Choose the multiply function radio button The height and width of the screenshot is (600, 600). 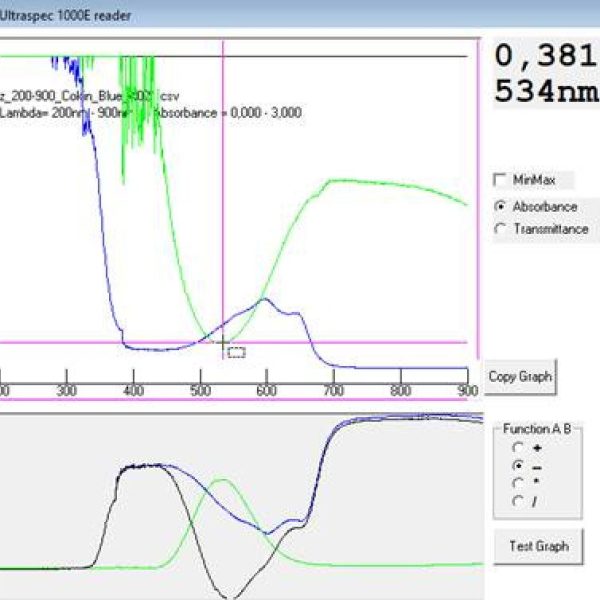[x=517, y=483]
